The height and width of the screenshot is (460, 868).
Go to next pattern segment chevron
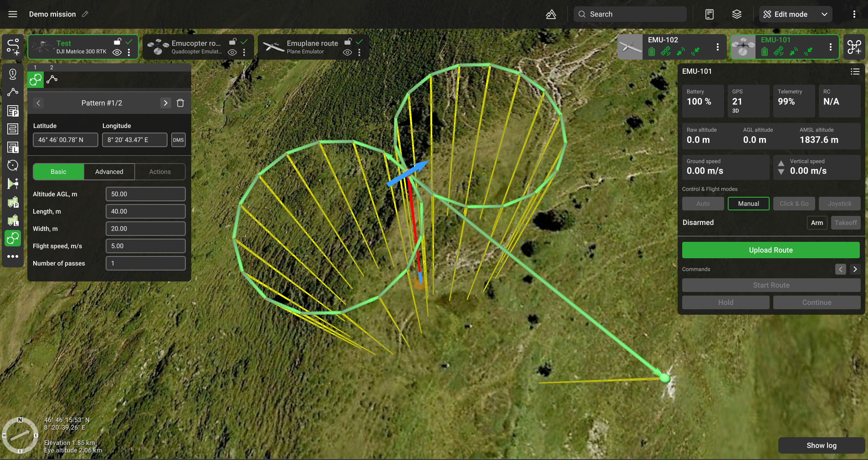165,103
